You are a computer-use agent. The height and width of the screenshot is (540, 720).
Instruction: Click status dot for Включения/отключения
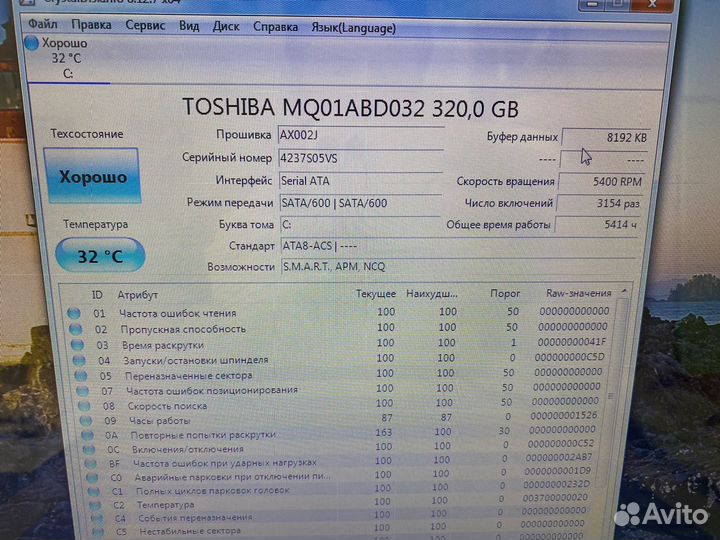coord(89,450)
